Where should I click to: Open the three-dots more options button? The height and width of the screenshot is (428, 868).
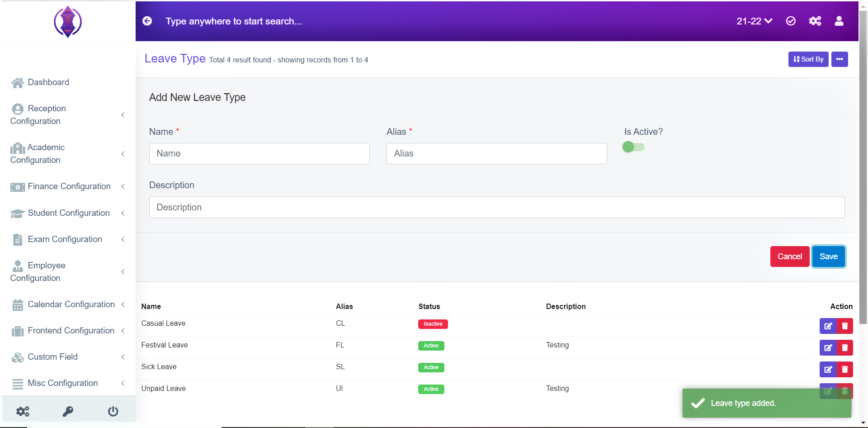(x=840, y=59)
